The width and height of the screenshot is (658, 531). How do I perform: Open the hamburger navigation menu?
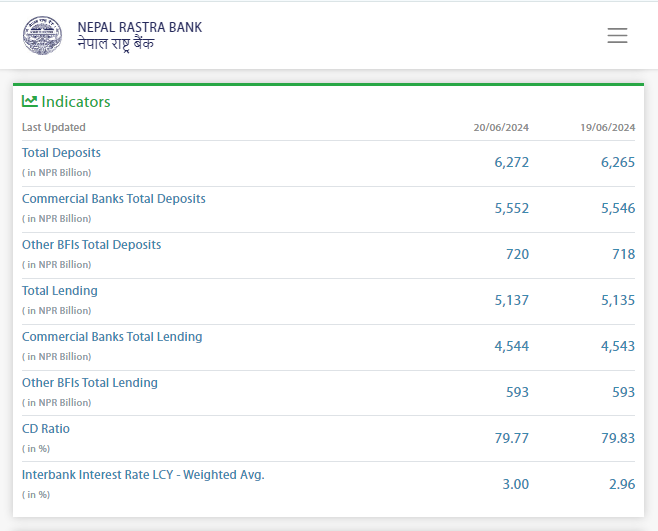click(x=617, y=36)
